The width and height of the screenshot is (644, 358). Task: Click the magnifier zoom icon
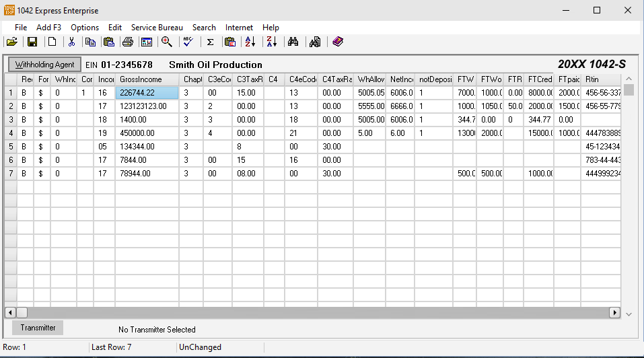click(166, 42)
